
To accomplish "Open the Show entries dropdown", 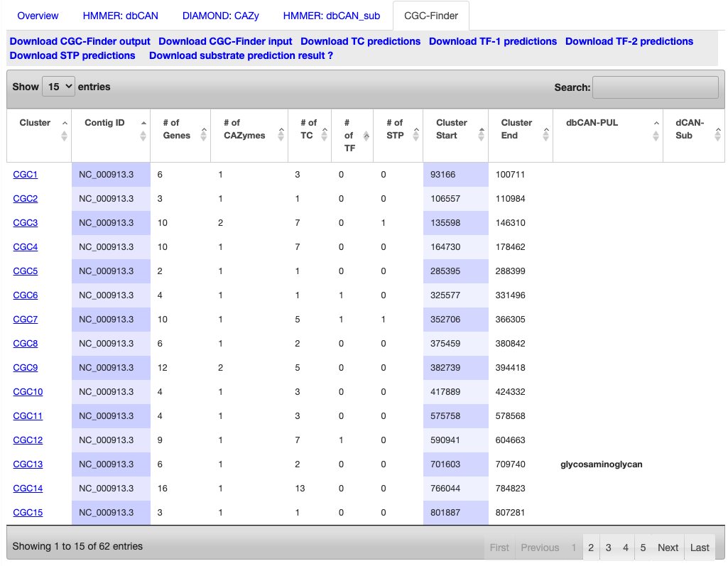I will 58,87.
